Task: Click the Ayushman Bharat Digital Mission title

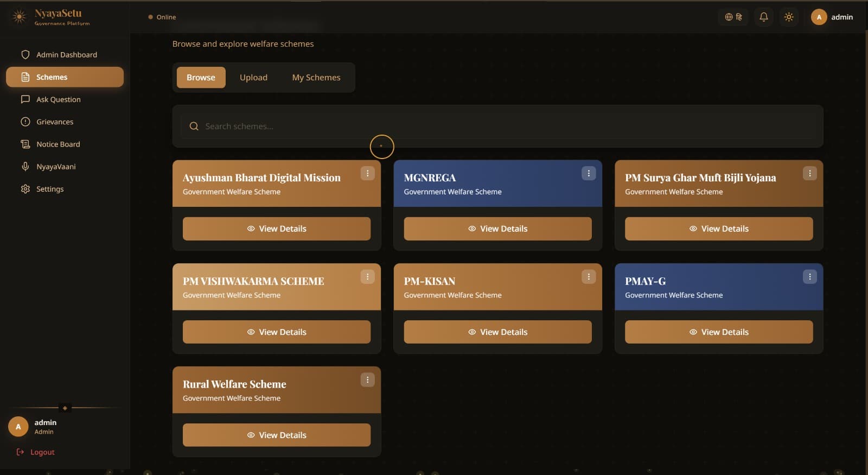Action: coord(261,178)
